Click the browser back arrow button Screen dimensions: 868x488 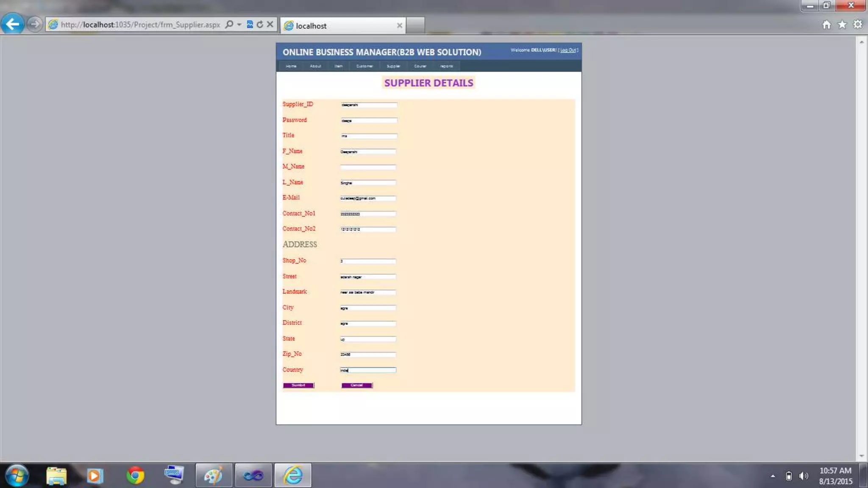click(12, 24)
